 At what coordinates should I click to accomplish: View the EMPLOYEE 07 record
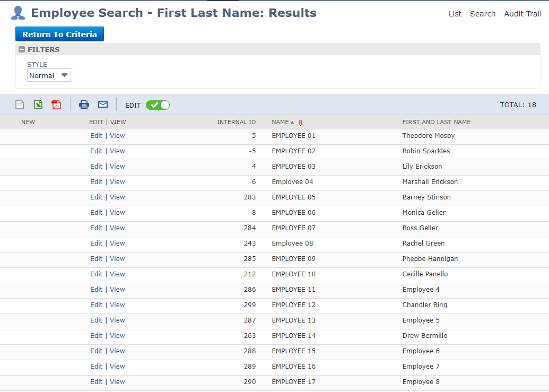(117, 228)
